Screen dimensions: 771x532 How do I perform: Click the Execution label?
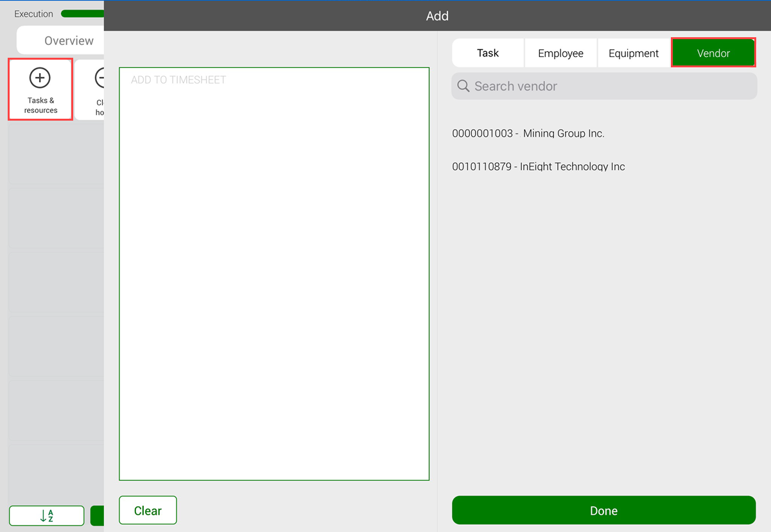pos(33,13)
